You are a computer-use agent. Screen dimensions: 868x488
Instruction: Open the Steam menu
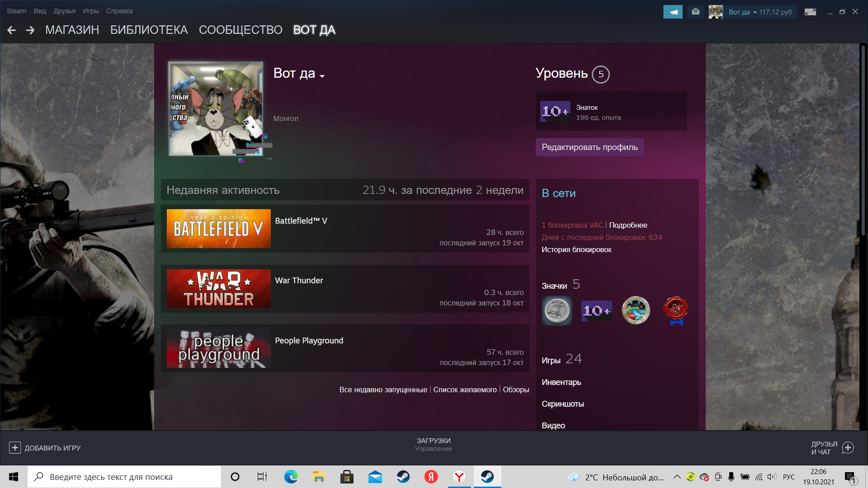[x=16, y=11]
